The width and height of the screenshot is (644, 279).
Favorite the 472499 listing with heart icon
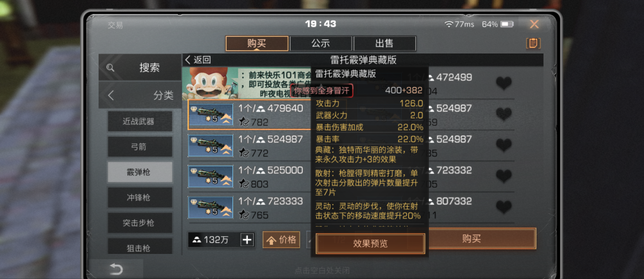point(504,83)
